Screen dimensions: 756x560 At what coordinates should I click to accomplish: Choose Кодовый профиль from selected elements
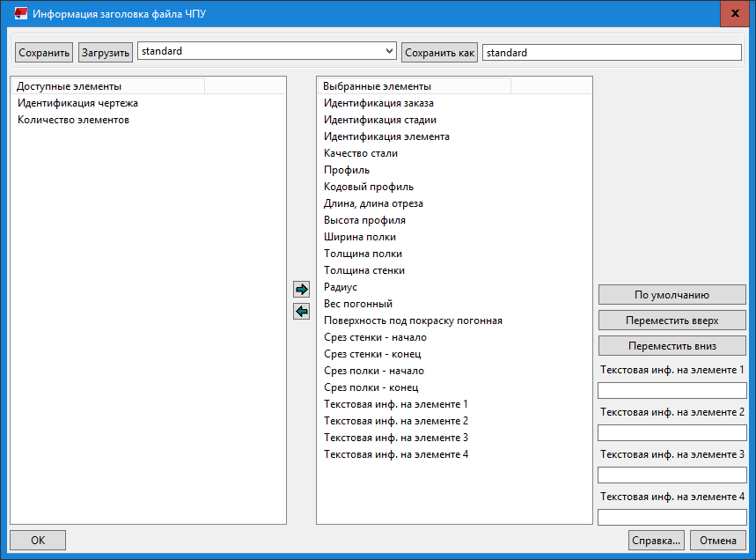(x=368, y=187)
